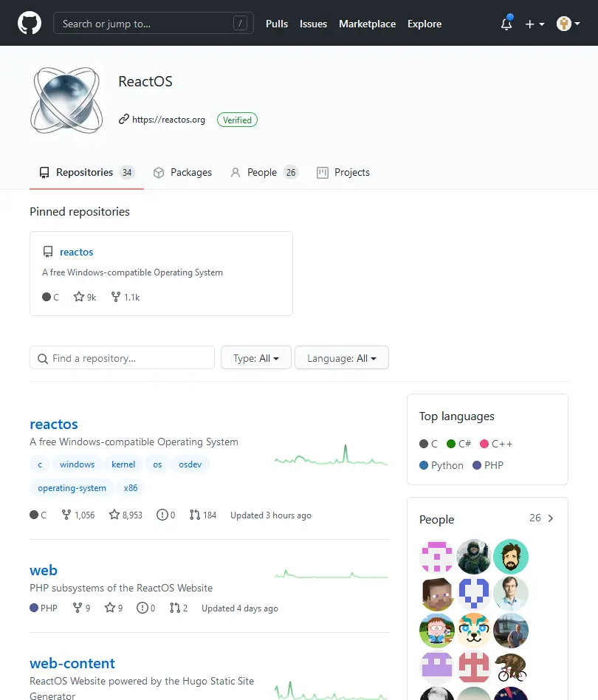Click the tiger cartoon member avatar

(474, 631)
